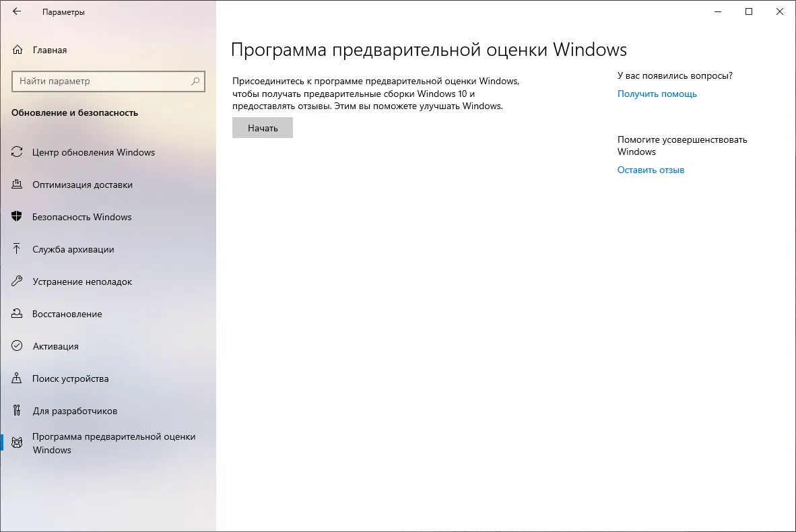Click the У вас появились вопросы? text

tap(675, 75)
